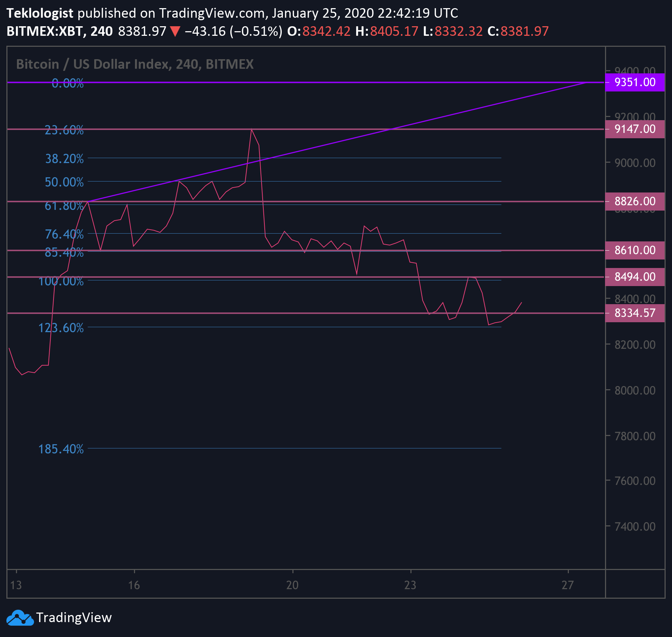Click the 8400.00 price axis tick
The image size is (672, 637).
(635, 299)
